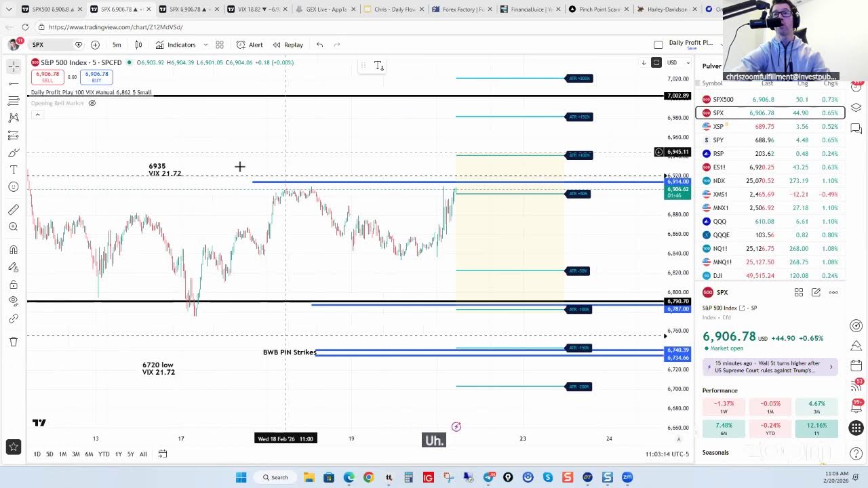Open the USD currency dropdown

click(678, 62)
